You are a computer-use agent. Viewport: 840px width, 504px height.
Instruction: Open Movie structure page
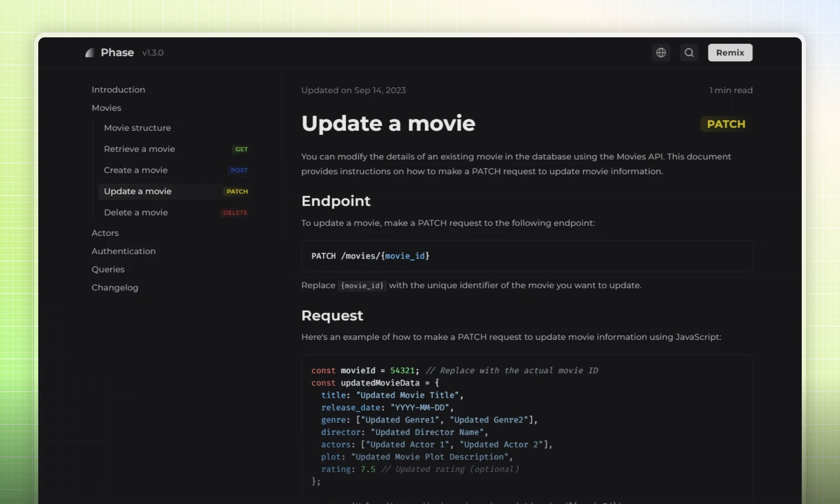pos(137,128)
